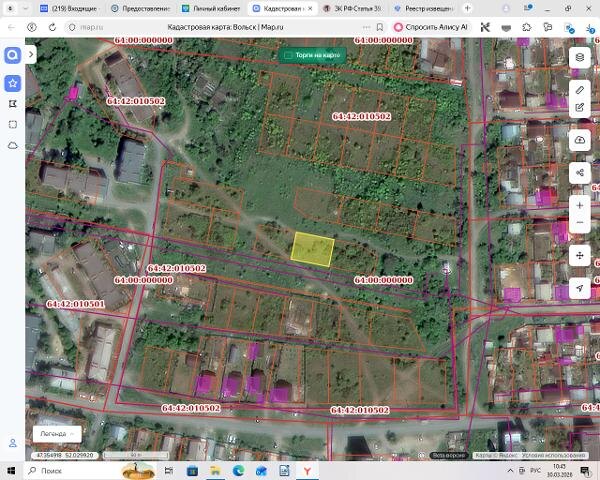
Task: Open the notifications center icon
Action: coord(585,471)
